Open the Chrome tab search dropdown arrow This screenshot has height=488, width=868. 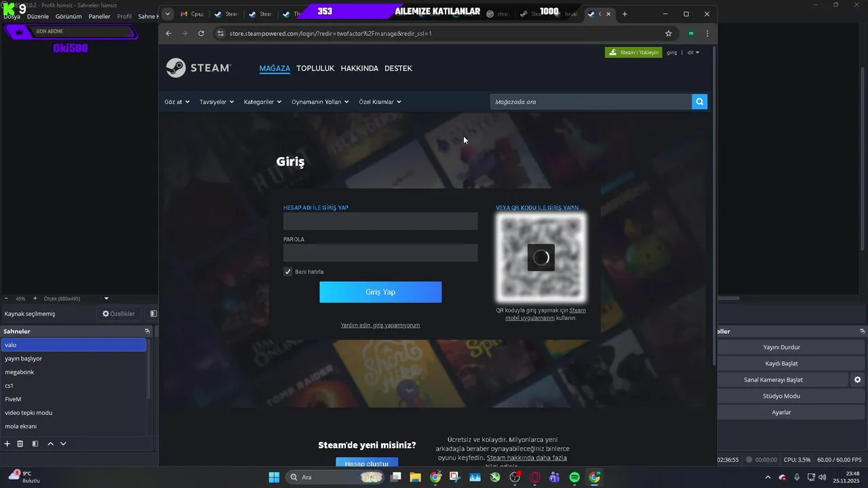coord(167,14)
